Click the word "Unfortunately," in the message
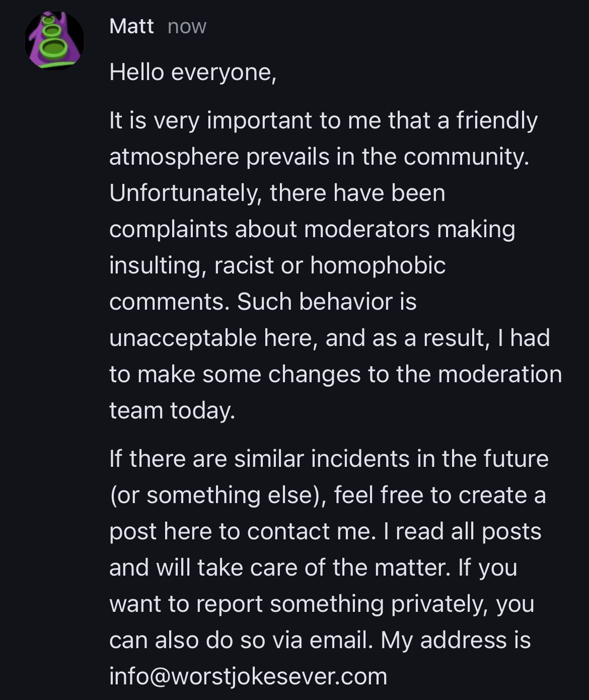 click(x=185, y=193)
